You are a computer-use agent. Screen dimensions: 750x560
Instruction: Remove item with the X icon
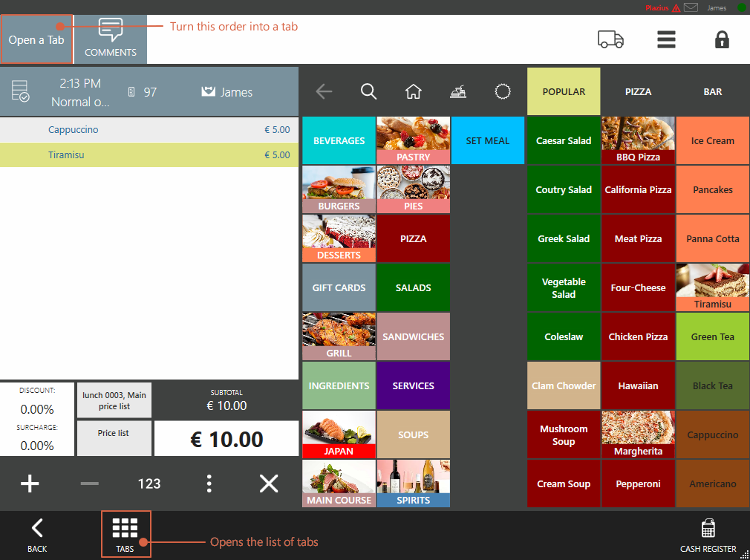click(x=268, y=484)
